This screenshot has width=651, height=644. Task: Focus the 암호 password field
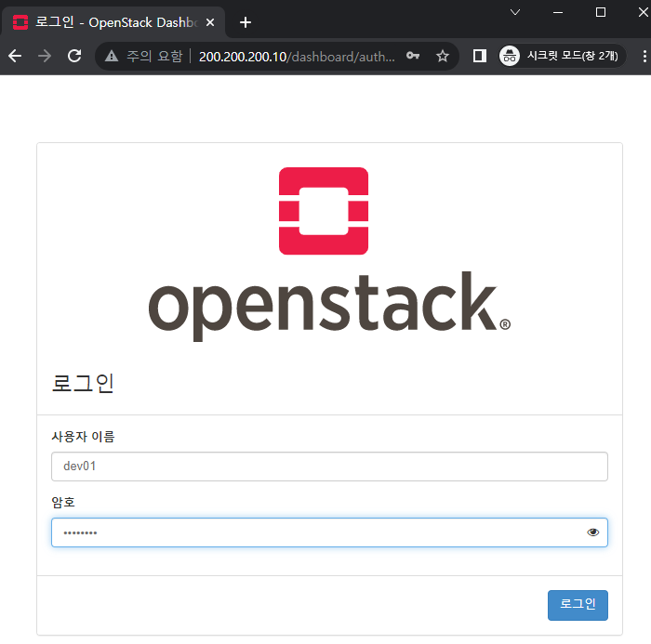(x=329, y=532)
